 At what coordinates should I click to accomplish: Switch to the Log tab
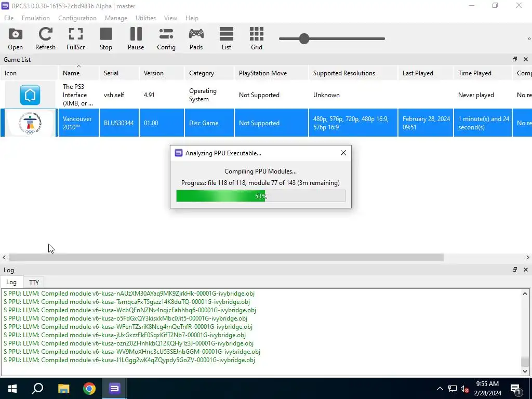point(11,282)
